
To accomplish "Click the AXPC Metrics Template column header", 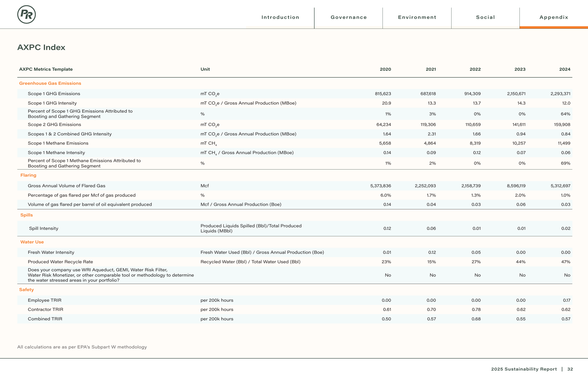I will pos(46,69).
